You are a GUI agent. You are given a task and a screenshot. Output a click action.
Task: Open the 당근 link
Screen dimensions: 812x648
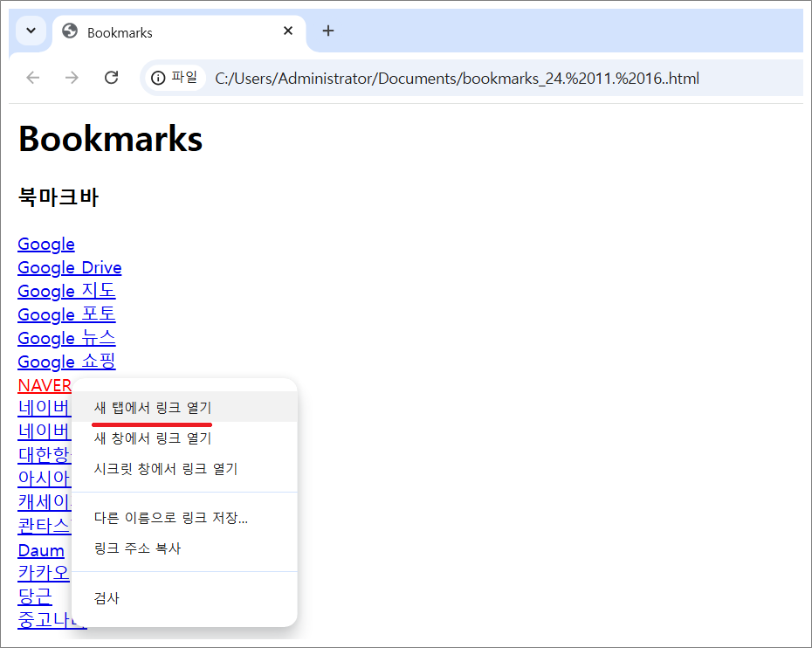coord(35,596)
